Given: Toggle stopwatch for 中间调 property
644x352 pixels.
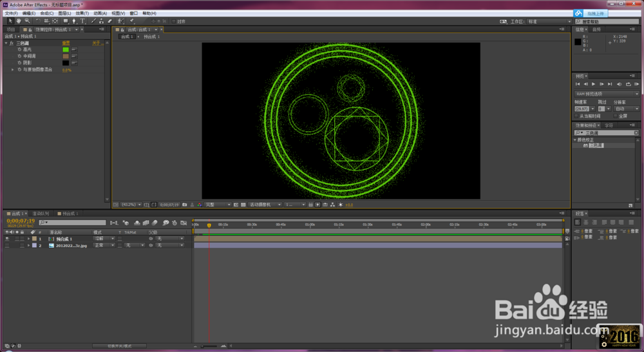Looking at the screenshot, I should tap(19, 56).
